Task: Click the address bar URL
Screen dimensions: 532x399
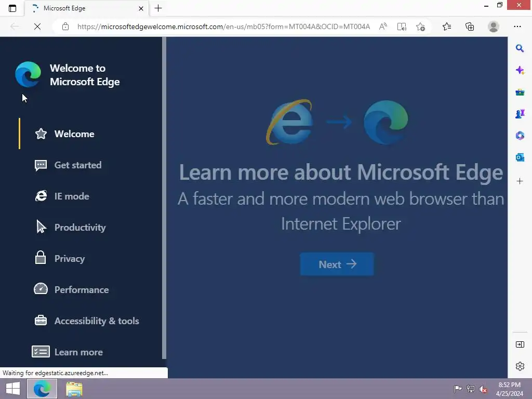Action: click(x=223, y=26)
